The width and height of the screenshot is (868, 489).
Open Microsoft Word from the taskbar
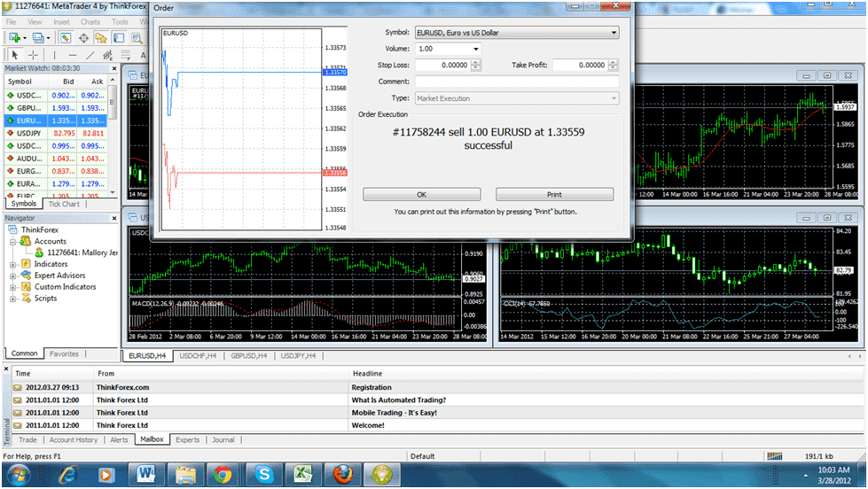coord(146,475)
